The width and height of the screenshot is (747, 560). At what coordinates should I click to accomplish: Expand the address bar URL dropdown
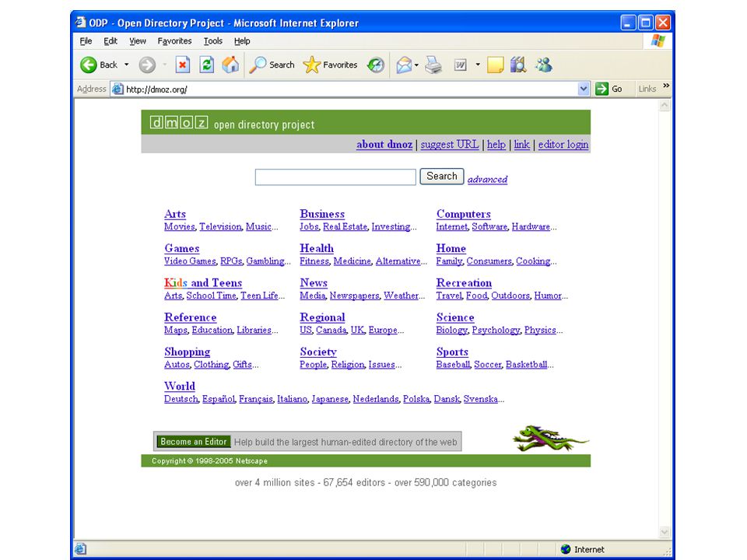click(x=584, y=89)
